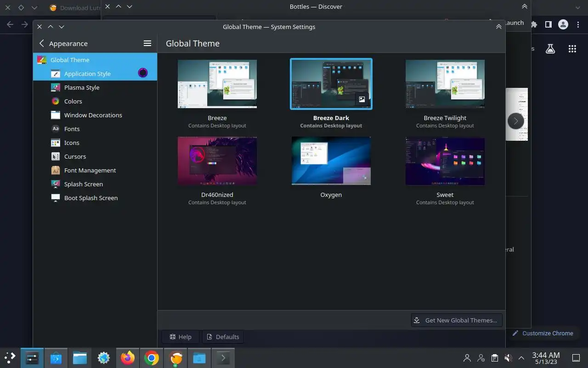Screen dimensions: 588x368
Task: Select the Dr460nized theme thumbnail
Action: click(217, 161)
